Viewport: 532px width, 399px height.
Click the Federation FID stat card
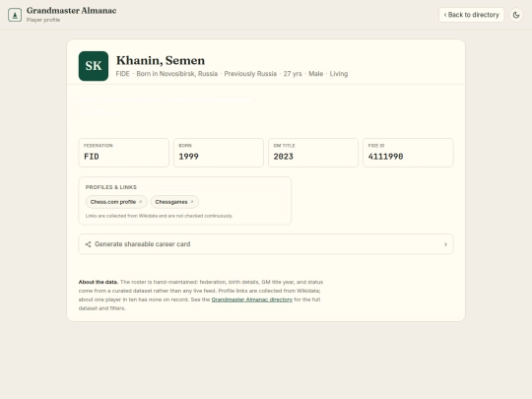coord(124,153)
